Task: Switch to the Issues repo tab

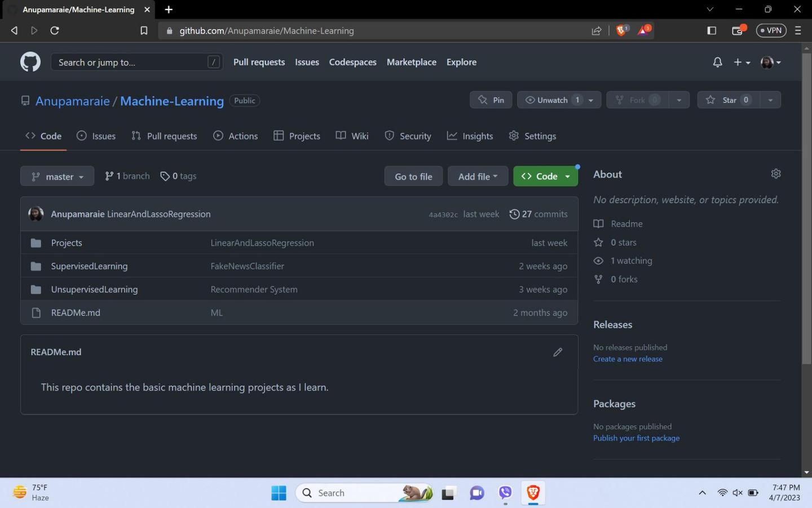Action: point(96,136)
